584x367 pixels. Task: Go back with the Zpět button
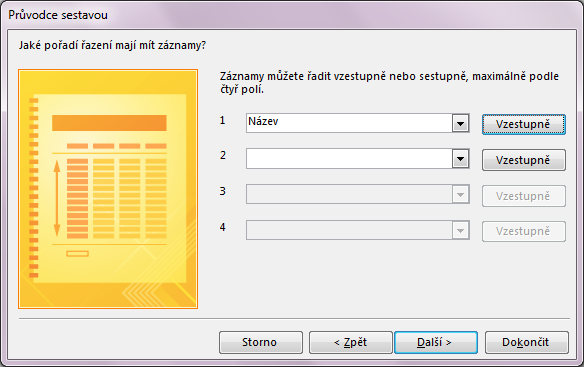(351, 342)
